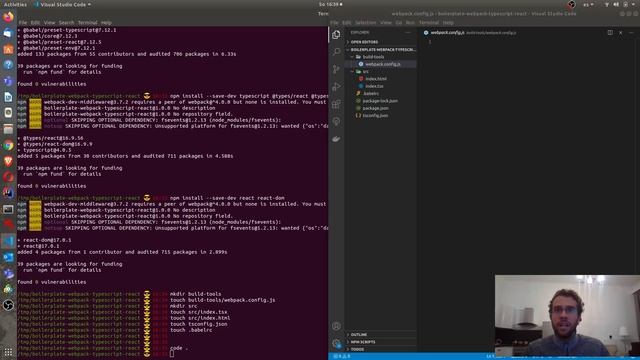Expand the Outline section

tap(381, 335)
